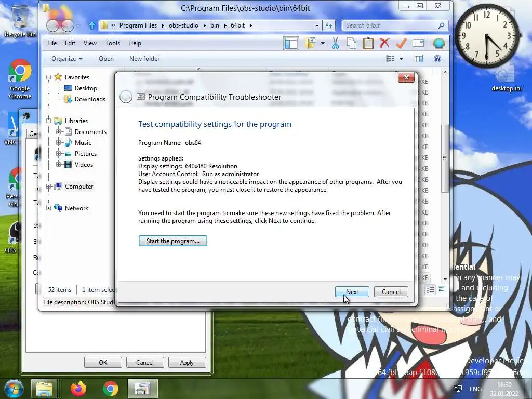Click the search magnifier icon
532x399 pixels.
point(441,25)
